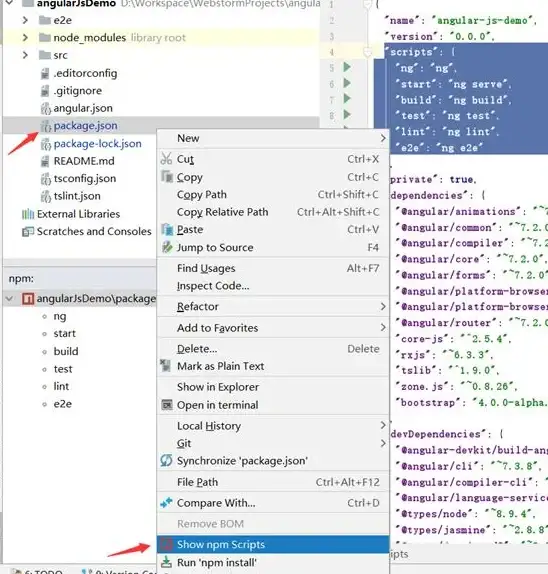Choose Show in Explorer
548x574 pixels.
point(273,387)
